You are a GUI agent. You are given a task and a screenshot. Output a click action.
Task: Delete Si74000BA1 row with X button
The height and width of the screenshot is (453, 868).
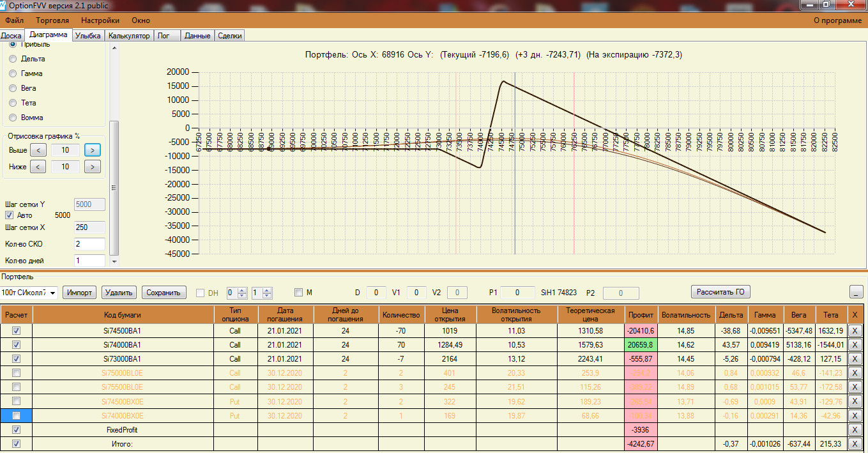(856, 345)
